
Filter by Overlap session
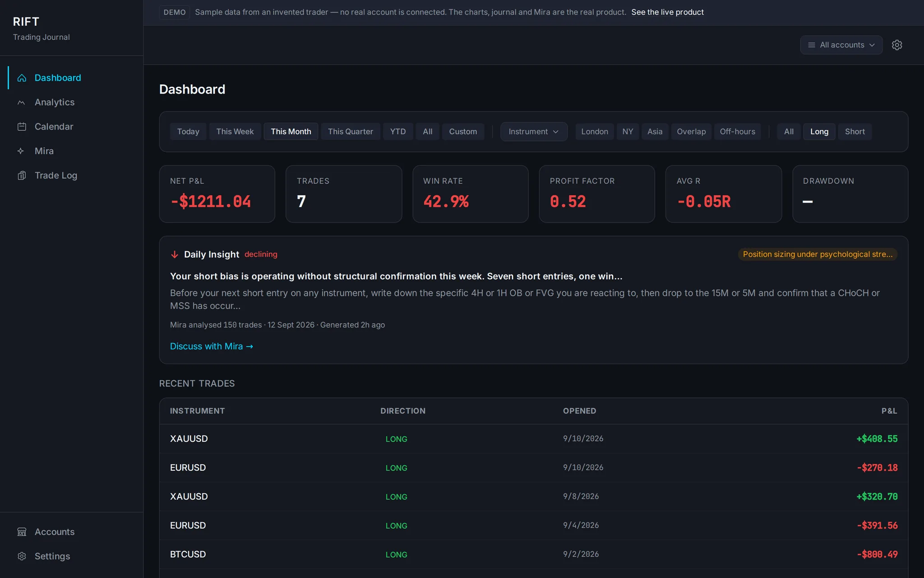point(691,132)
